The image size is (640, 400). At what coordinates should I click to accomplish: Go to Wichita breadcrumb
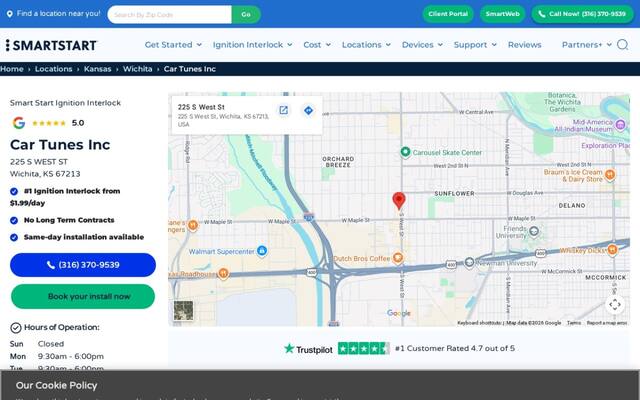138,69
